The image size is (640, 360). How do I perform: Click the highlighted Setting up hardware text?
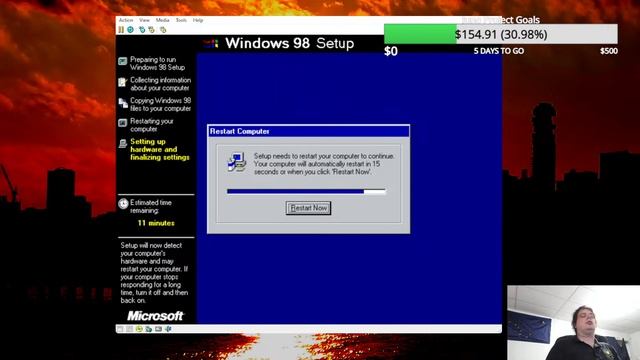tap(160, 149)
